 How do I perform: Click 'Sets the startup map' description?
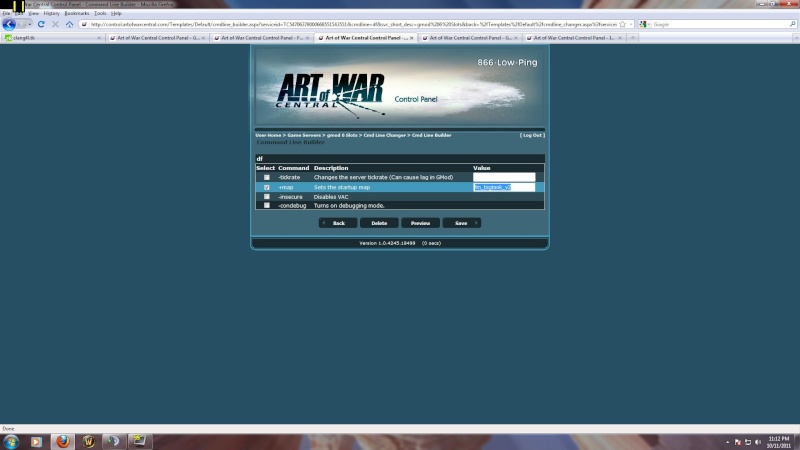[x=342, y=187]
